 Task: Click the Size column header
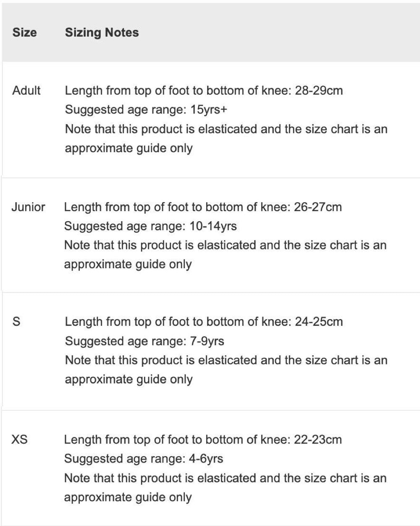tap(24, 32)
